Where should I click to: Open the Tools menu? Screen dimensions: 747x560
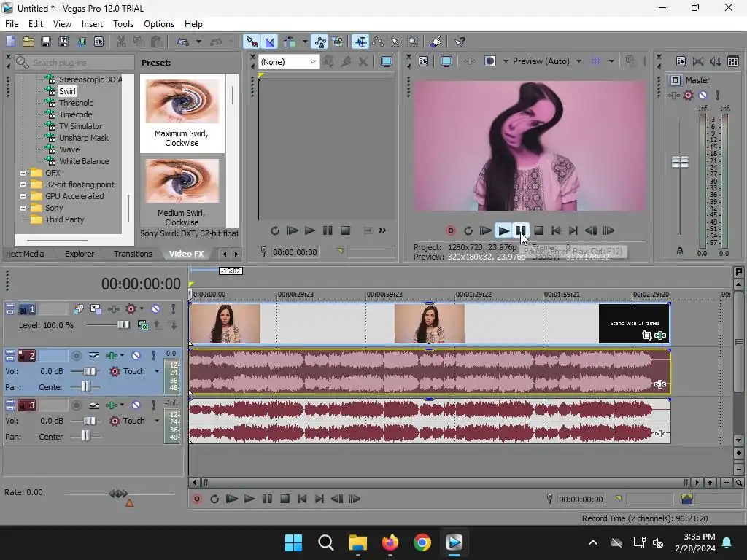pyautogui.click(x=123, y=24)
